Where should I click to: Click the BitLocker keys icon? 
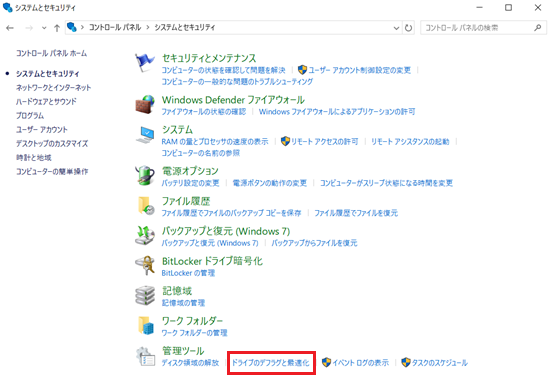coord(145,265)
